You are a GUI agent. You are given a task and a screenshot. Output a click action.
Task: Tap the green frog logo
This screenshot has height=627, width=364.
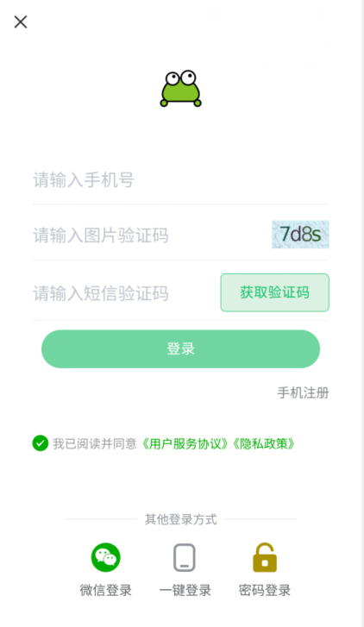coord(180,89)
